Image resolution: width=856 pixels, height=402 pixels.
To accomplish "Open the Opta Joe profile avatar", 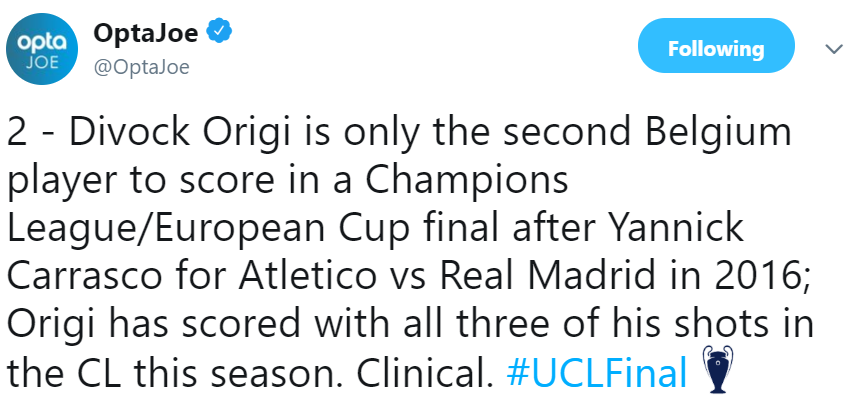I will click(42, 49).
